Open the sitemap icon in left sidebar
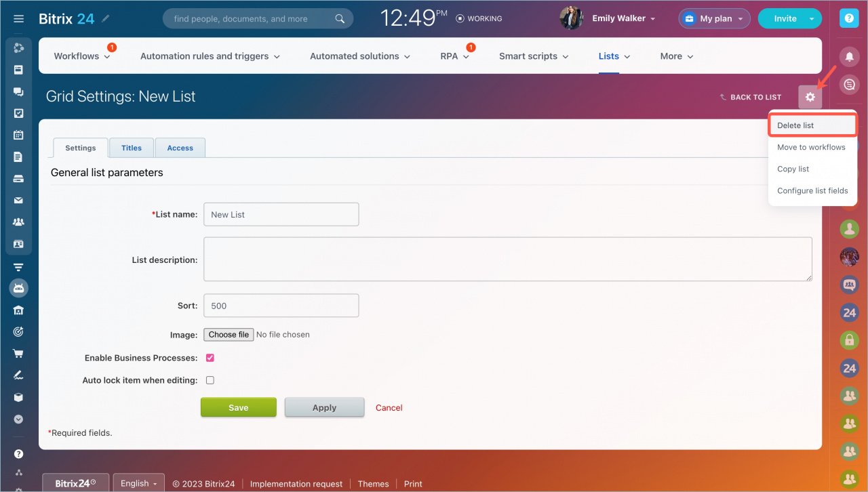 [19, 472]
